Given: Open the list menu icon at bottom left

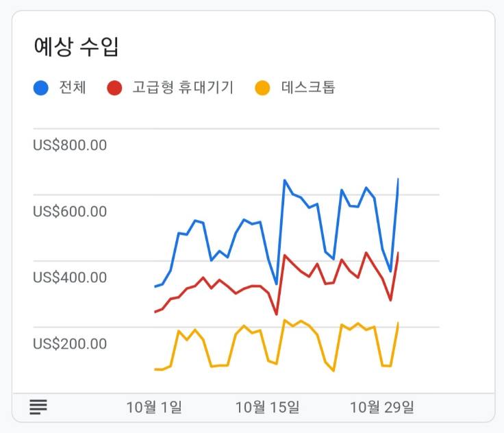Looking at the screenshot, I should (38, 407).
